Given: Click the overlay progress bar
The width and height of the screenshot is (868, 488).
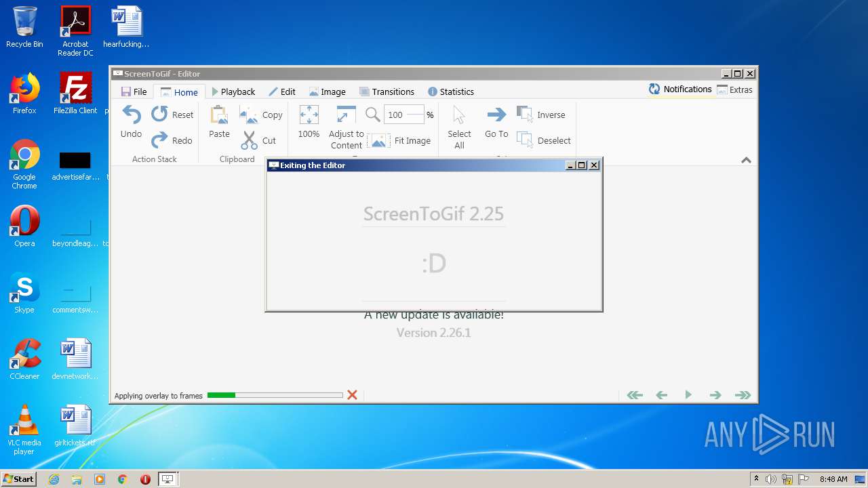Looking at the screenshot, I should click(275, 394).
